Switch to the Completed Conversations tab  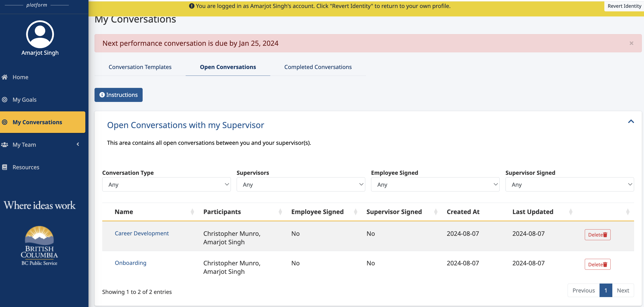(x=318, y=67)
